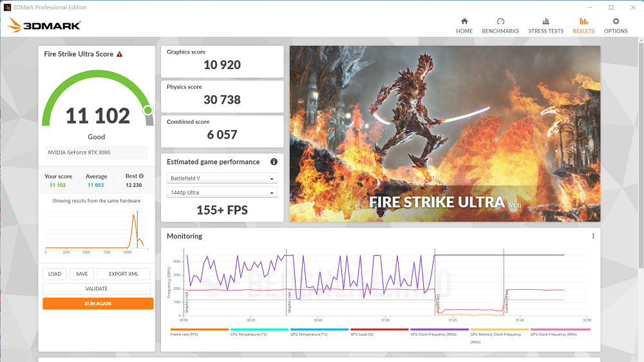Click the Best score 12 230
Image resolution: width=644 pixels, height=362 pixels.
[134, 186]
